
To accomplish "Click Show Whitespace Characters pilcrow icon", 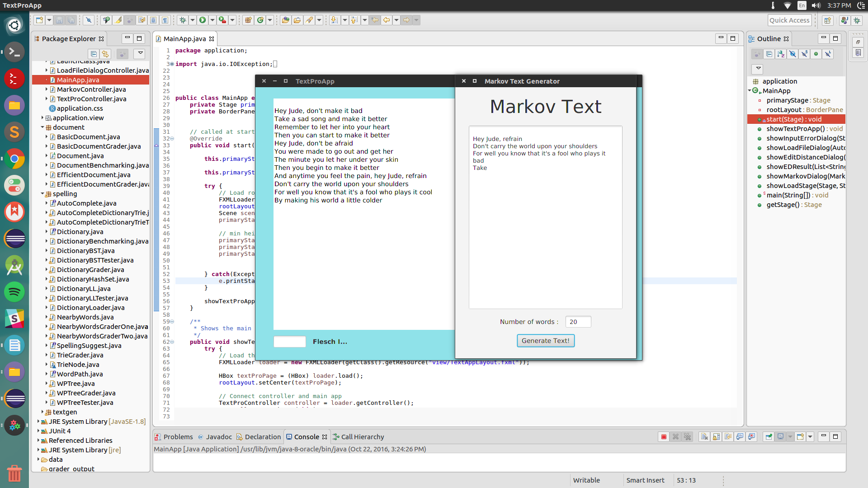I will click(165, 20).
